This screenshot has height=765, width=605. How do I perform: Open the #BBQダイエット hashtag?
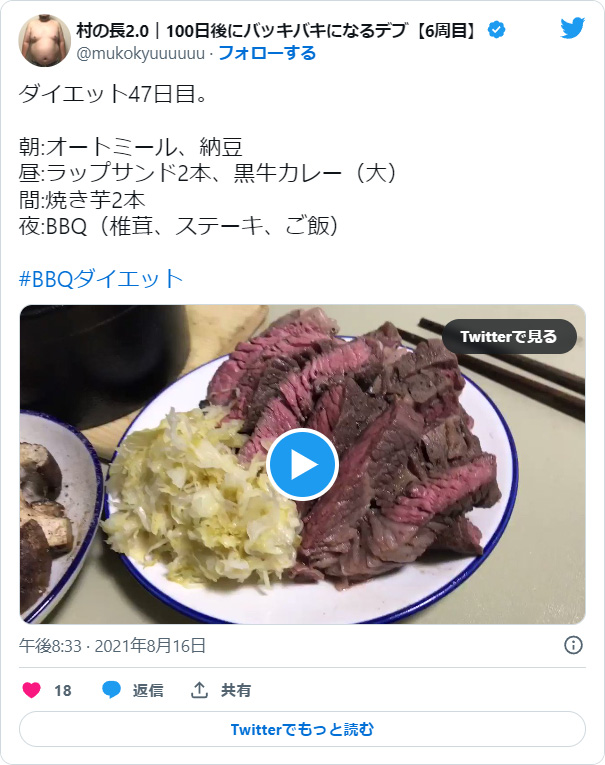click(101, 279)
